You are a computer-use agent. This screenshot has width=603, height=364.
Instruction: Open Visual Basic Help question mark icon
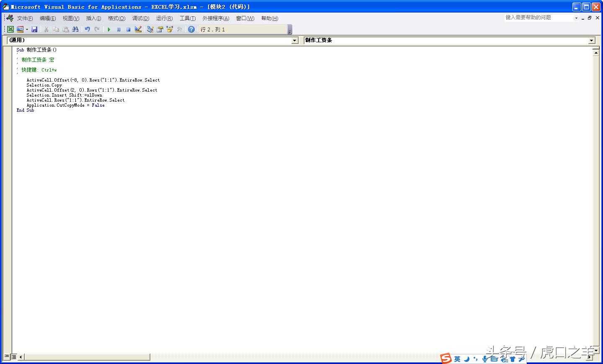point(191,29)
